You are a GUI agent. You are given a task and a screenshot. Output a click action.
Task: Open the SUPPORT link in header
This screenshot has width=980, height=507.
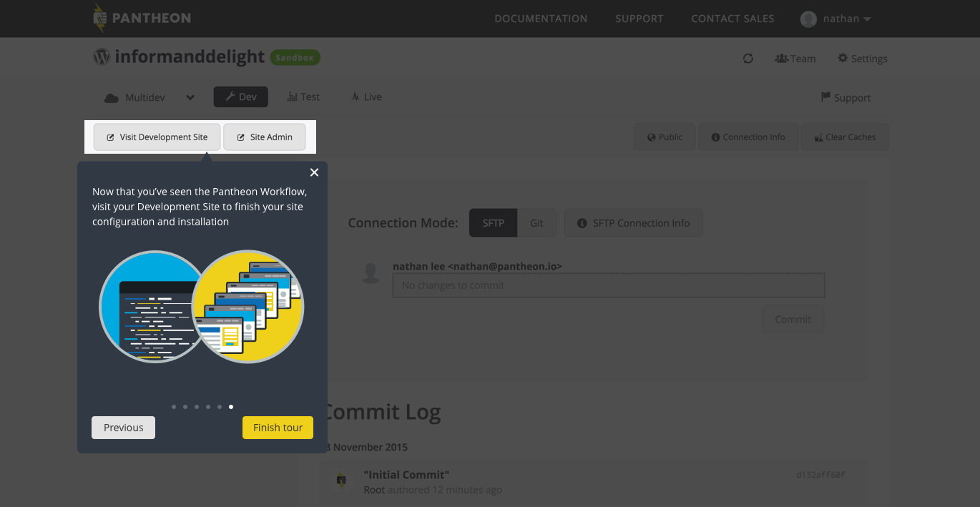point(640,19)
